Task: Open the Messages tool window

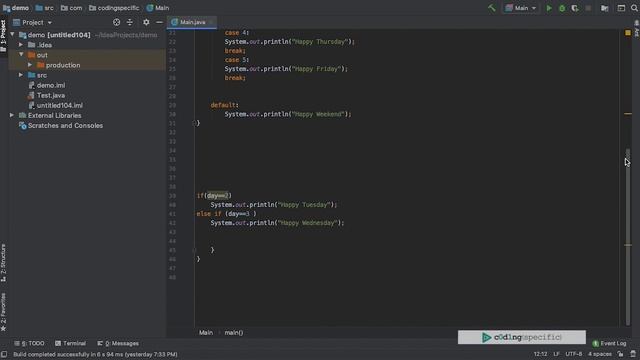Action: (x=118, y=343)
